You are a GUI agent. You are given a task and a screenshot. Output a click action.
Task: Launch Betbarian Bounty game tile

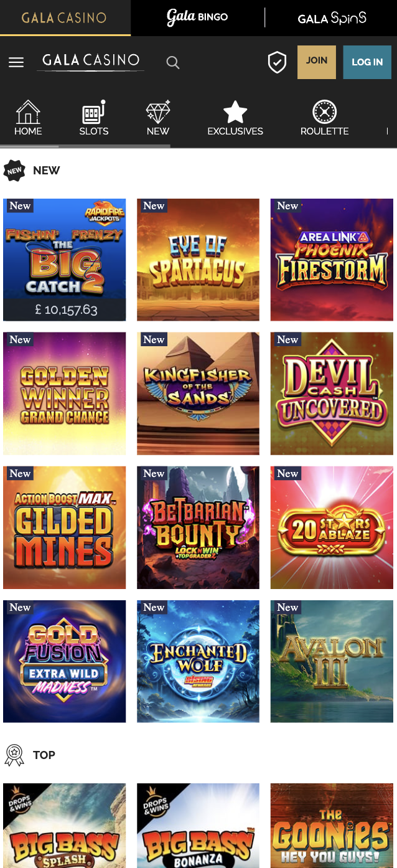pyautogui.click(x=198, y=527)
